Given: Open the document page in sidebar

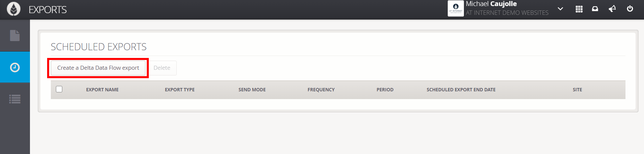Looking at the screenshot, I should pyautogui.click(x=15, y=35).
